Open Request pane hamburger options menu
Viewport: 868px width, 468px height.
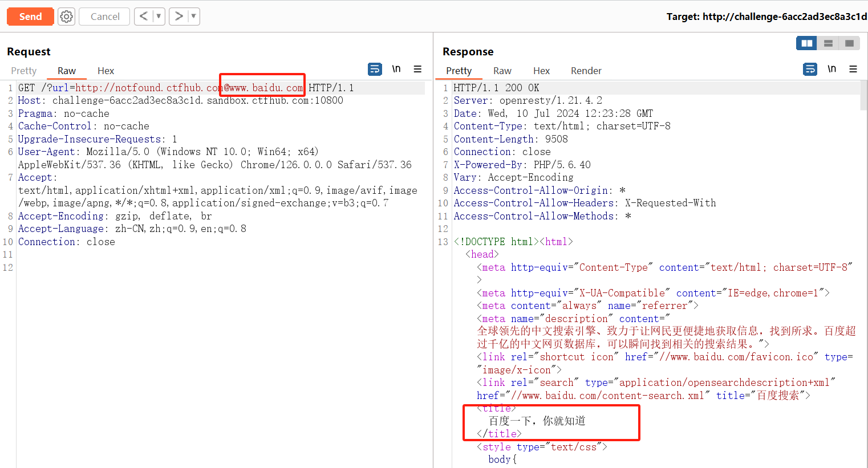coord(417,69)
